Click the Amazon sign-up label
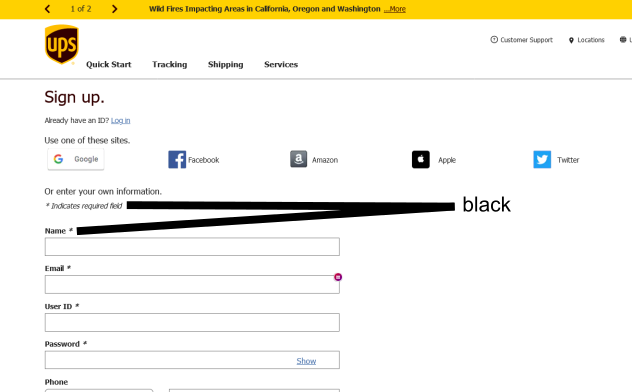632x392 pixels. 325,160
